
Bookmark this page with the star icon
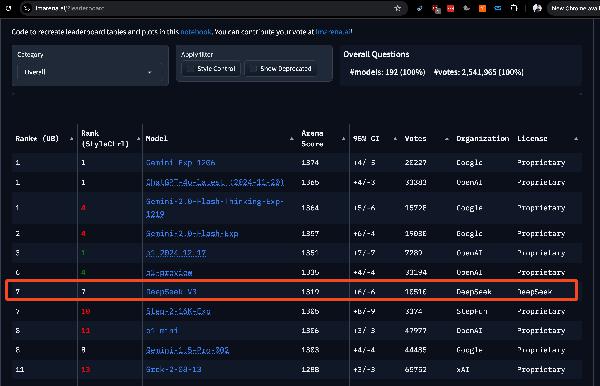click(x=398, y=8)
